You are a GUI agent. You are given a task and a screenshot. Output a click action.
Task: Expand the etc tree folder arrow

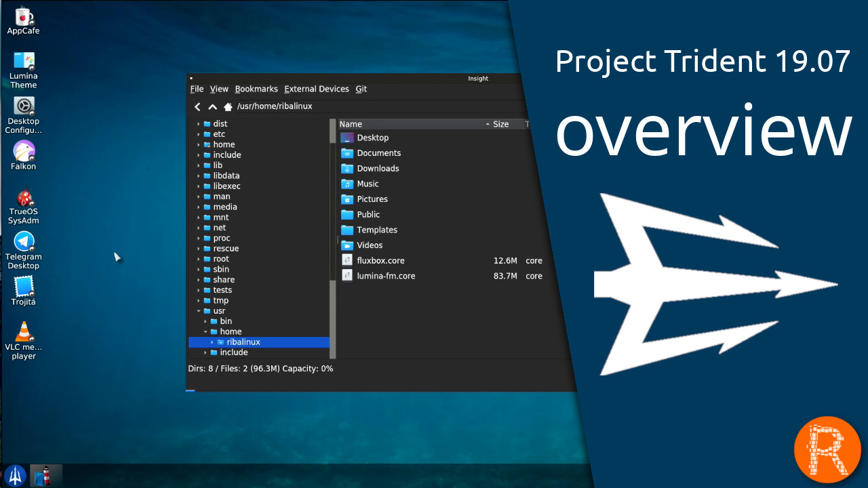[199, 134]
